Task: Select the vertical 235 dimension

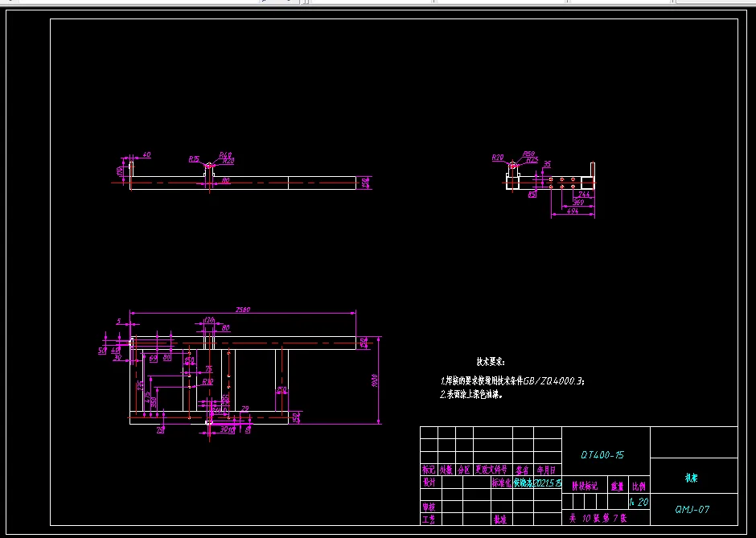Action: pyautogui.click(x=140, y=386)
